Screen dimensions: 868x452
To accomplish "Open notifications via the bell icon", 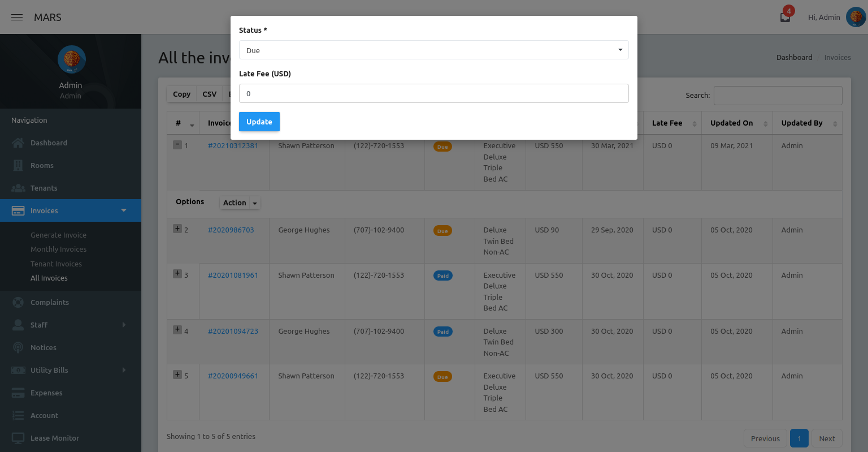I will (784, 17).
